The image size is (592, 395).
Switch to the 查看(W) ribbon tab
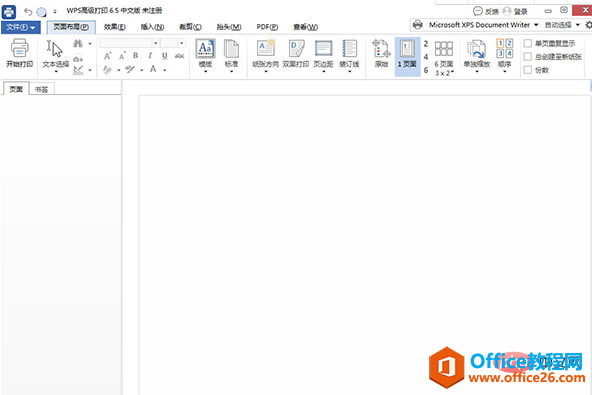click(305, 27)
